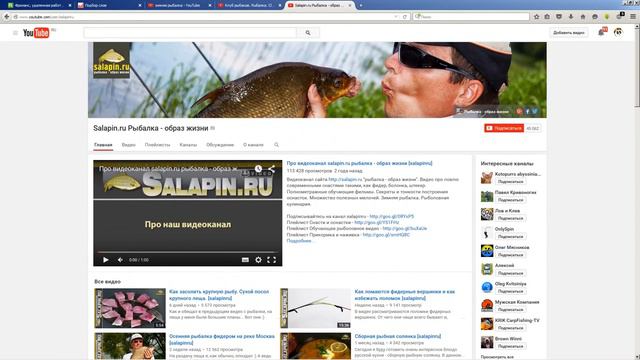The height and width of the screenshot is (360, 640).
Task: Open video player settings gear
Action: pos(258,260)
